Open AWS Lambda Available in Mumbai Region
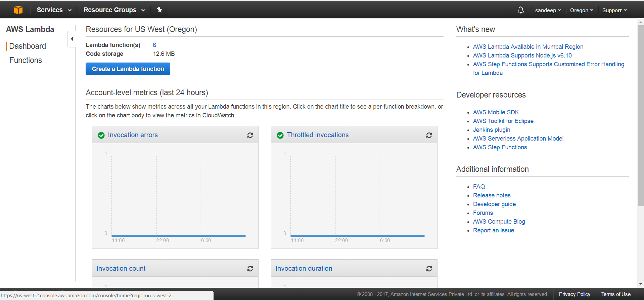Viewport: 644px width, 301px height. point(528,47)
